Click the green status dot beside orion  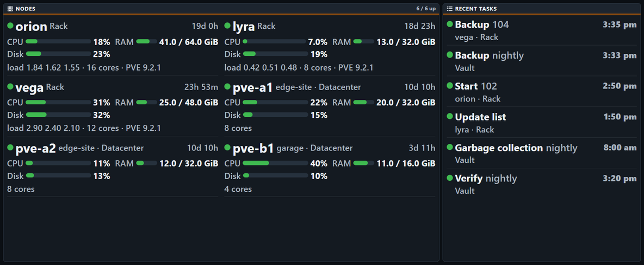point(10,26)
